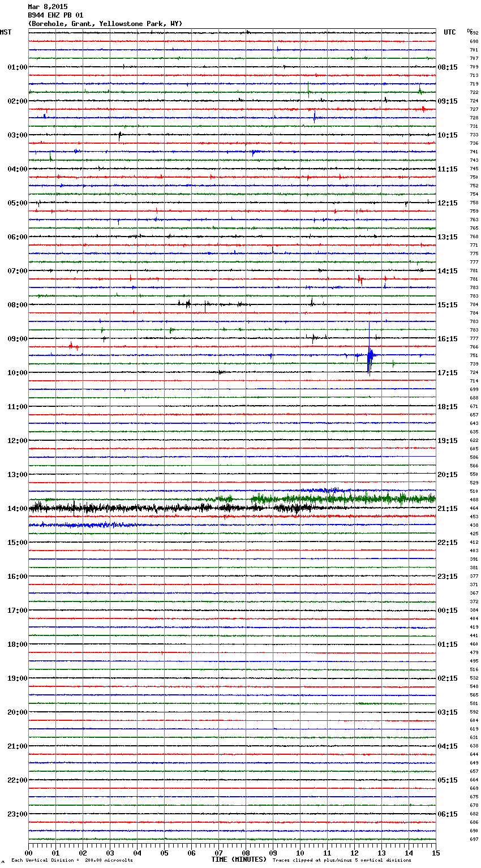481x868 pixels.
Task: Click the "14:00" MST hour label
Action: pos(18,509)
